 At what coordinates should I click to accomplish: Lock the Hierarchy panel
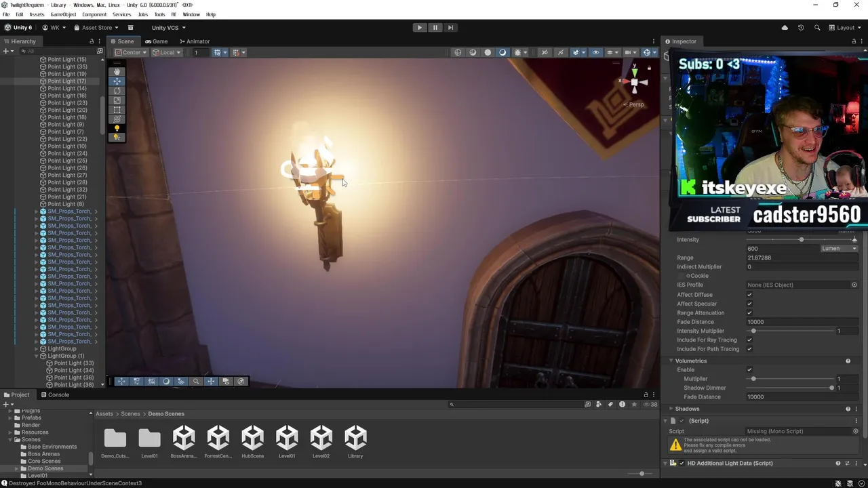coord(92,41)
